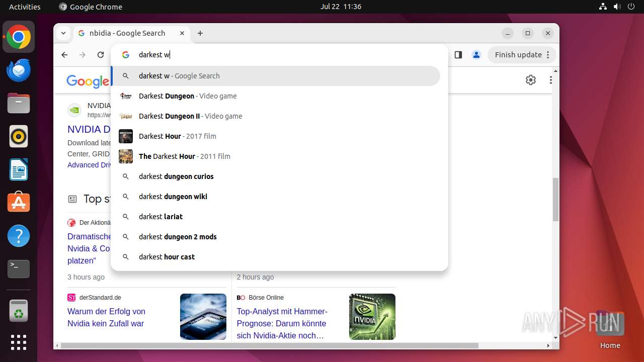Open the chip thumbnail for derStandard story
The width and height of the screenshot is (644, 362).
click(x=203, y=317)
